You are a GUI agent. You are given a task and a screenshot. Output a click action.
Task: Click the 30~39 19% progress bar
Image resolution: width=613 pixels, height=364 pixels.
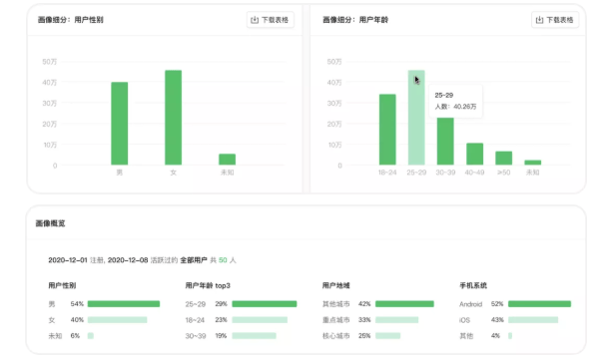click(x=255, y=335)
